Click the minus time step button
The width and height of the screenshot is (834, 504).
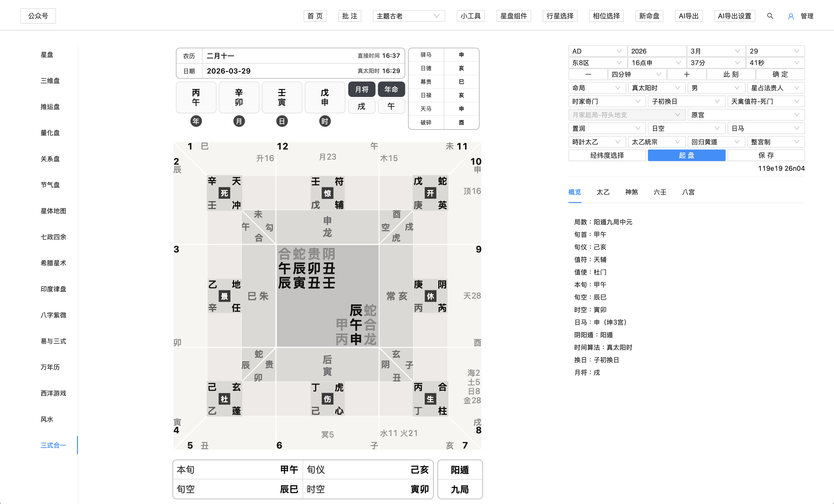pos(588,75)
